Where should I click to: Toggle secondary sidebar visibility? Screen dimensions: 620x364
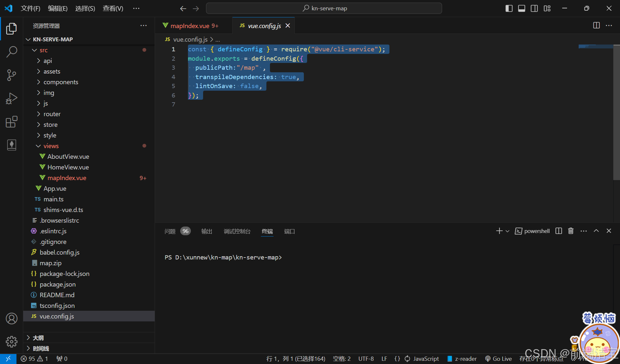534,8
